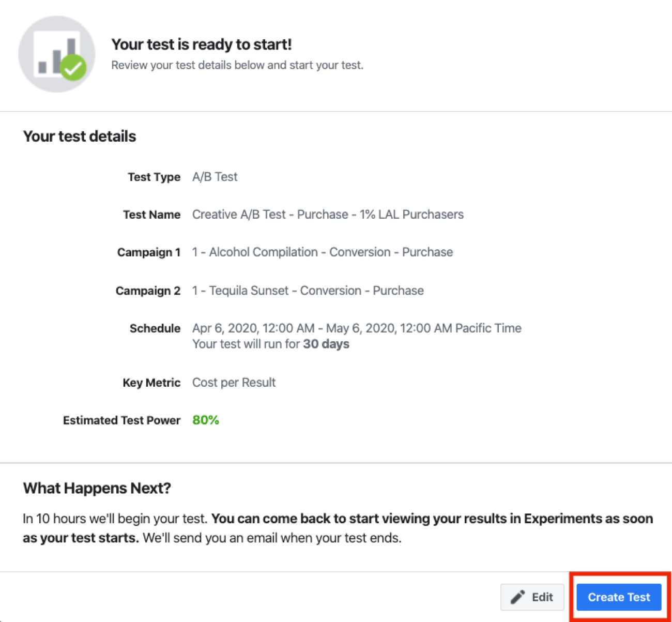Click the Edit button
The image size is (672, 622).
[x=532, y=597]
